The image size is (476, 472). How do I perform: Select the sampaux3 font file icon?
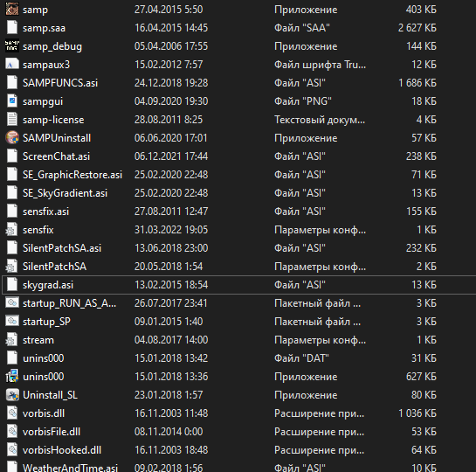12,65
